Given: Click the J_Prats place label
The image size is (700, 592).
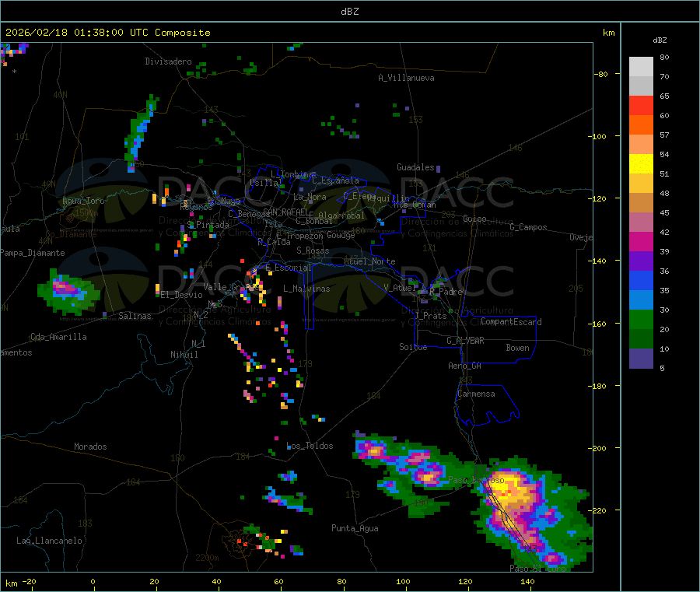Looking at the screenshot, I should tap(431, 316).
